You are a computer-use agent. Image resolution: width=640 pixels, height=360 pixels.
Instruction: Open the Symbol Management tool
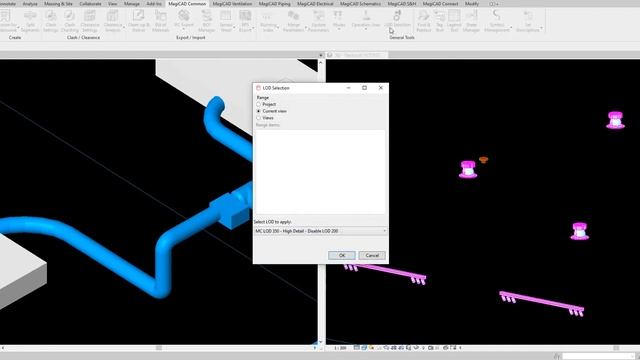(x=497, y=21)
